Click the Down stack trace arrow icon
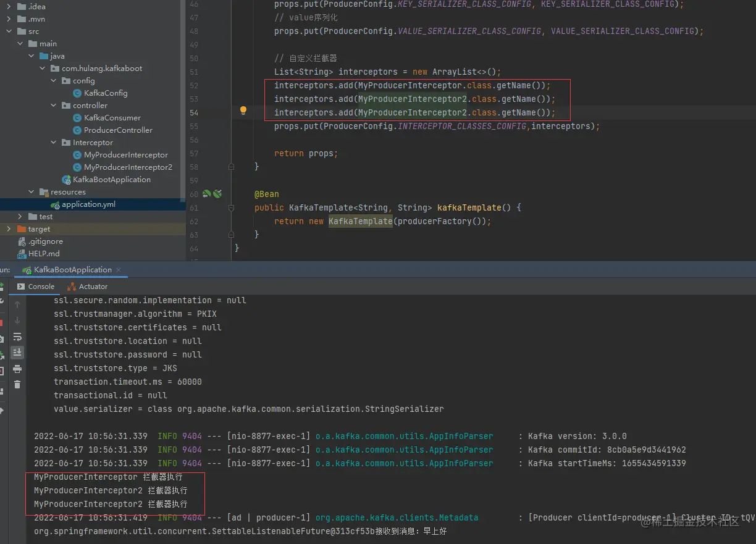The height and width of the screenshot is (544, 756). [x=17, y=320]
